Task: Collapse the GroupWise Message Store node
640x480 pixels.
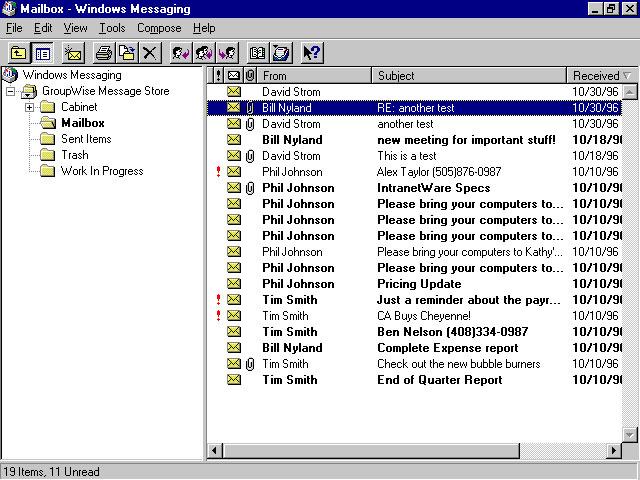Action: point(10,91)
